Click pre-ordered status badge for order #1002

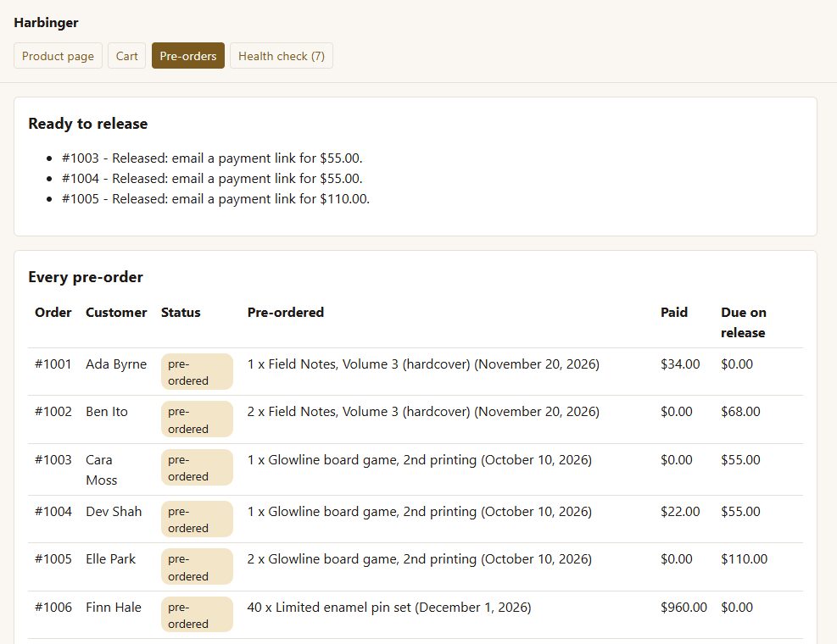click(x=197, y=419)
